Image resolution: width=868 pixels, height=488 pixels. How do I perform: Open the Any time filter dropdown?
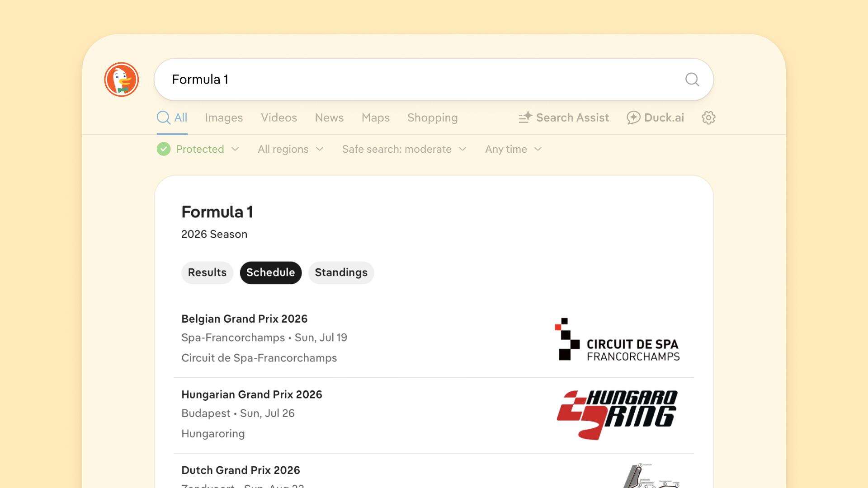coord(514,149)
